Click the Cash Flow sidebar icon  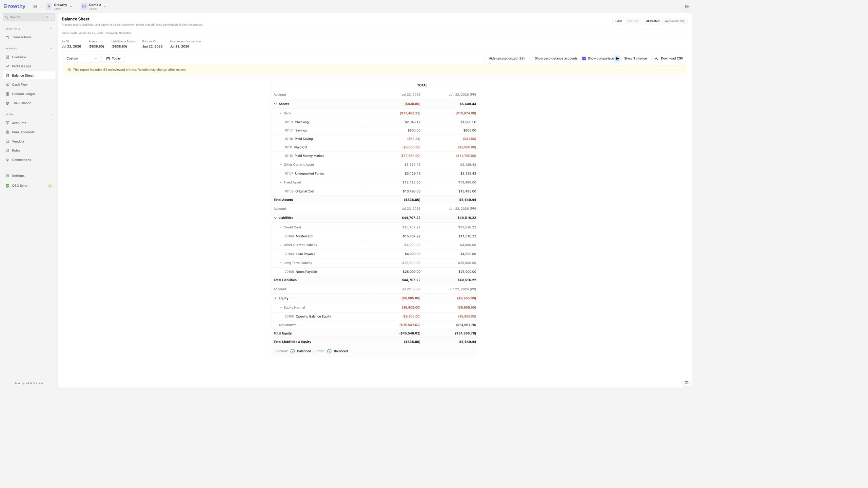pos(7,85)
